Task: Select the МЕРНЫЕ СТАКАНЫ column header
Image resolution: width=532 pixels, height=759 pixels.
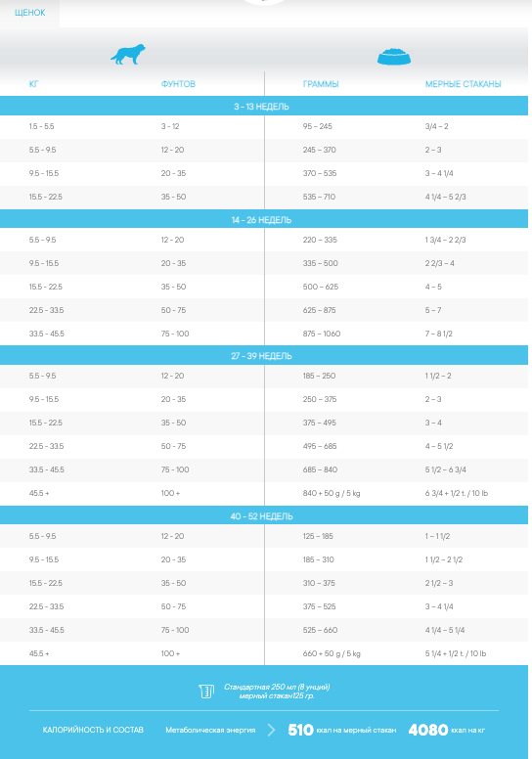Action: pos(464,84)
